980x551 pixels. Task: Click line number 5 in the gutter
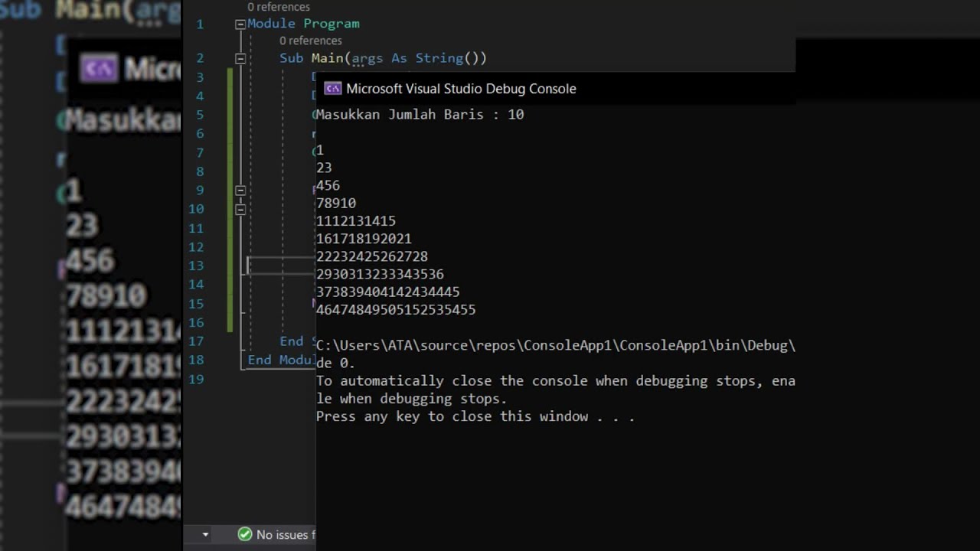[x=200, y=115]
